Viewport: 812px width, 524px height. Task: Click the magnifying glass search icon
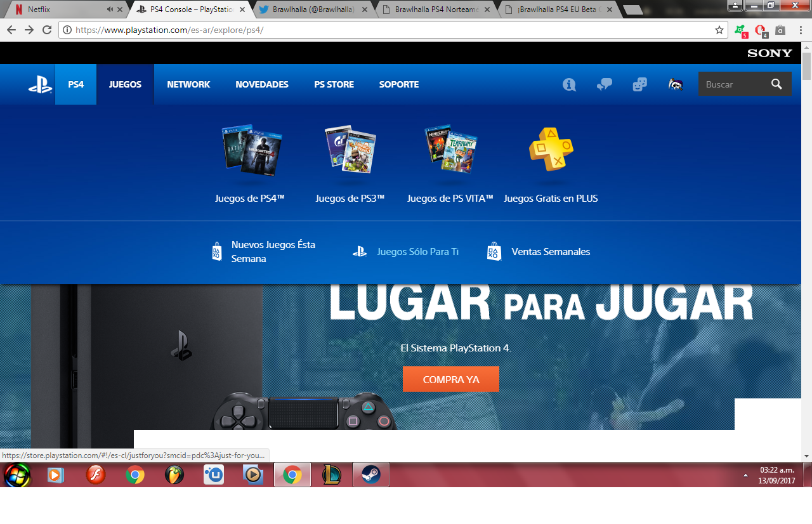click(x=777, y=84)
